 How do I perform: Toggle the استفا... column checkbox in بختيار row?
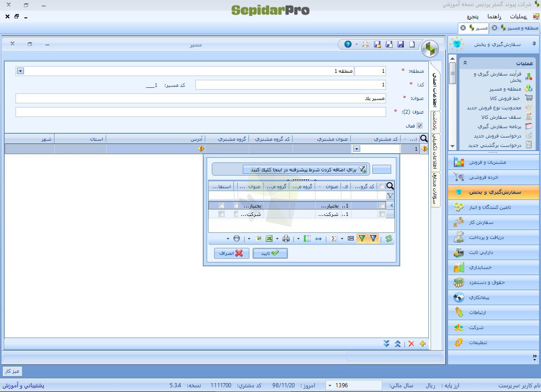(222, 206)
